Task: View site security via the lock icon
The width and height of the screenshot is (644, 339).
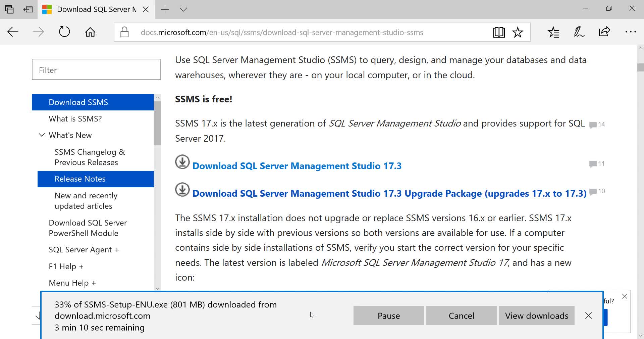Action: [x=124, y=32]
